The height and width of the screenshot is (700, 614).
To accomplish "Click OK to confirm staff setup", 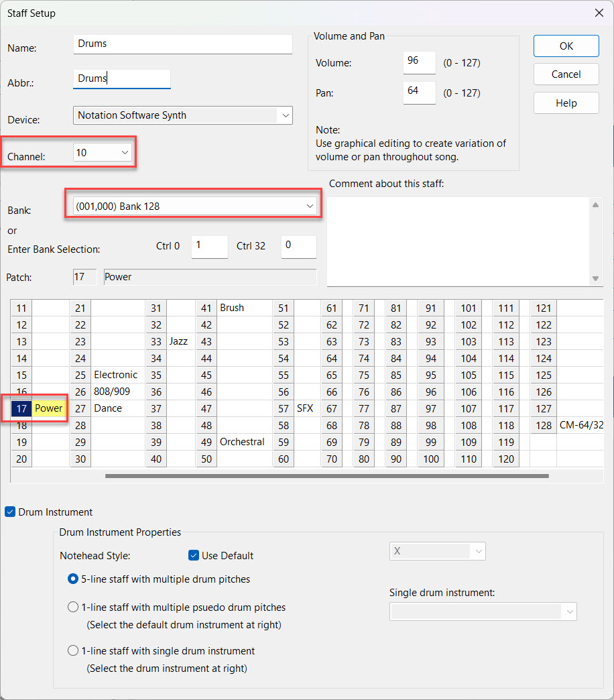I will [566, 46].
